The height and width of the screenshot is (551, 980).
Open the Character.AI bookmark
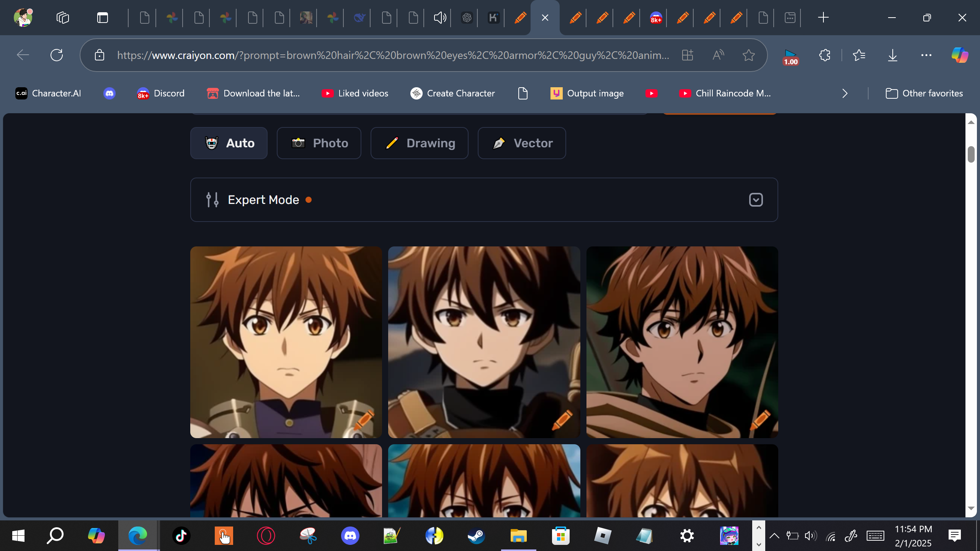coord(48,93)
